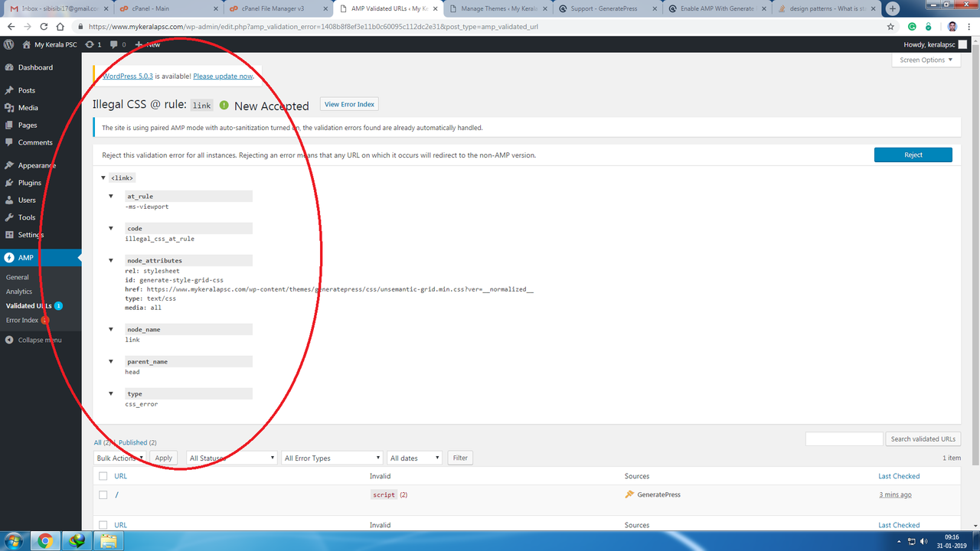Viewport: 980px width, 551px height.
Task: Click Apply bulk action button
Action: pyautogui.click(x=164, y=458)
